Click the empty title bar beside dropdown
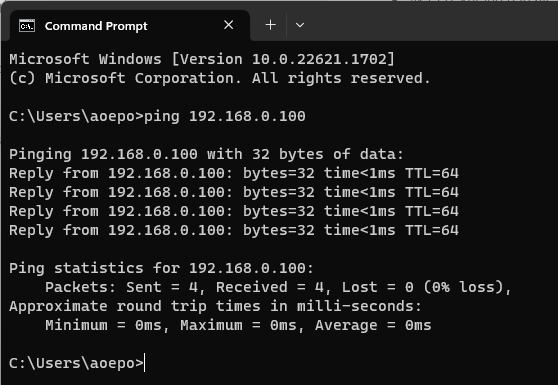This screenshot has width=558, height=385. pos(427,23)
